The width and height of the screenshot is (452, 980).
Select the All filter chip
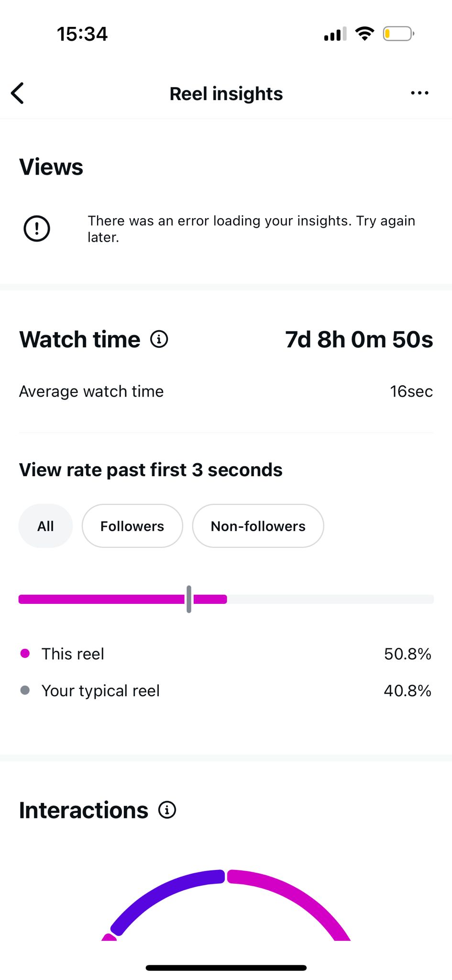[45, 526]
